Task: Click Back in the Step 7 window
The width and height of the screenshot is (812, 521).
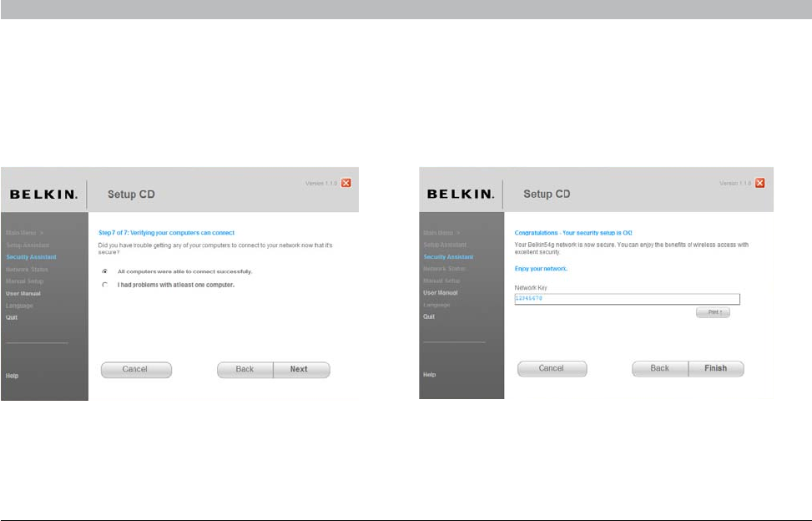Action: [x=245, y=369]
